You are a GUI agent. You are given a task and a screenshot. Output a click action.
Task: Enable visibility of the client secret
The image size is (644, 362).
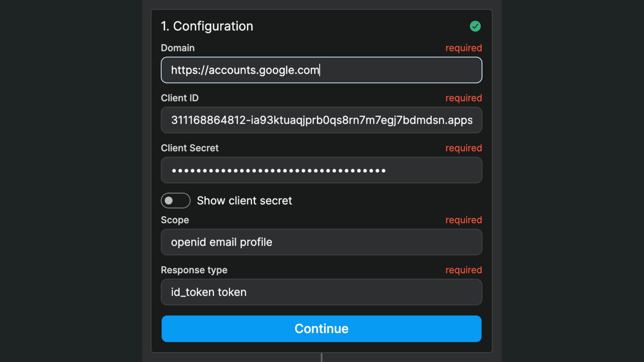tap(175, 200)
